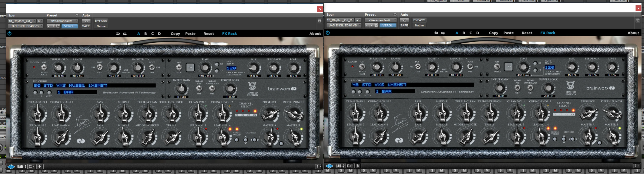Click Reset in the 19_Rhythm_Git_R plugin toolbar
Screen dimensions: 644x174
point(527,33)
